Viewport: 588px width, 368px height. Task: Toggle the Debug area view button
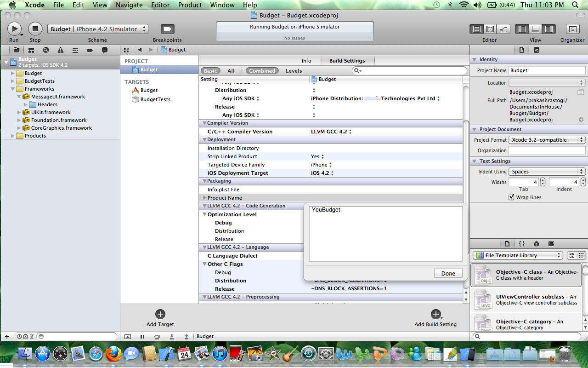tap(536, 29)
